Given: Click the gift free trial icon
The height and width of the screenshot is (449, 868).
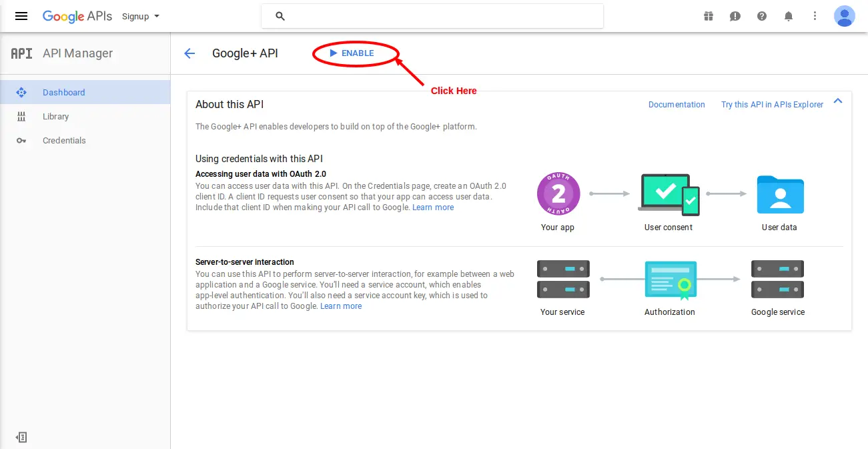Looking at the screenshot, I should (709, 16).
